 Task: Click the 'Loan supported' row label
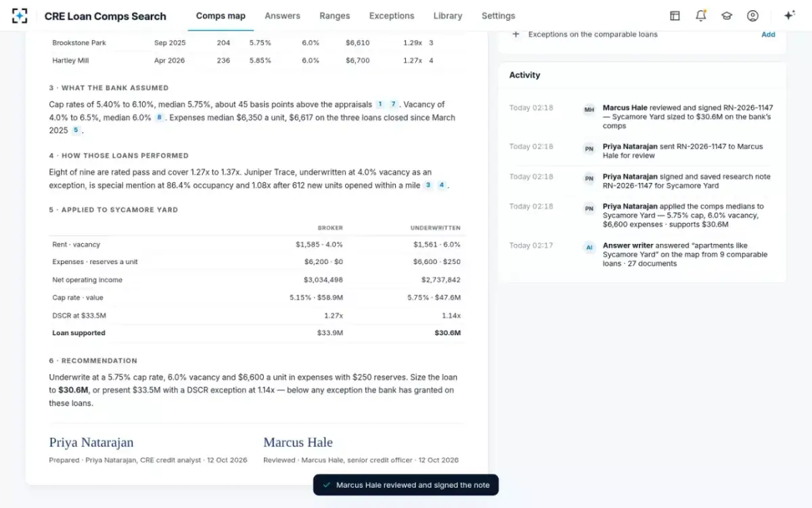pyautogui.click(x=78, y=333)
